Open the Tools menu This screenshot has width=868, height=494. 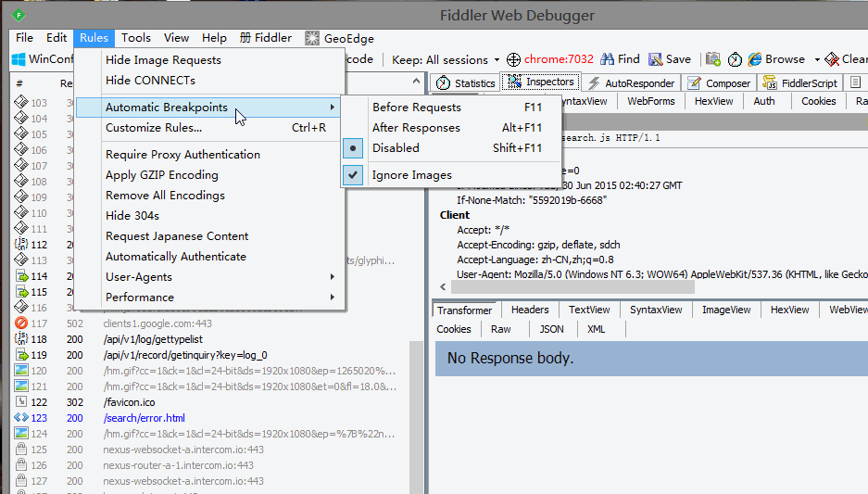136,38
